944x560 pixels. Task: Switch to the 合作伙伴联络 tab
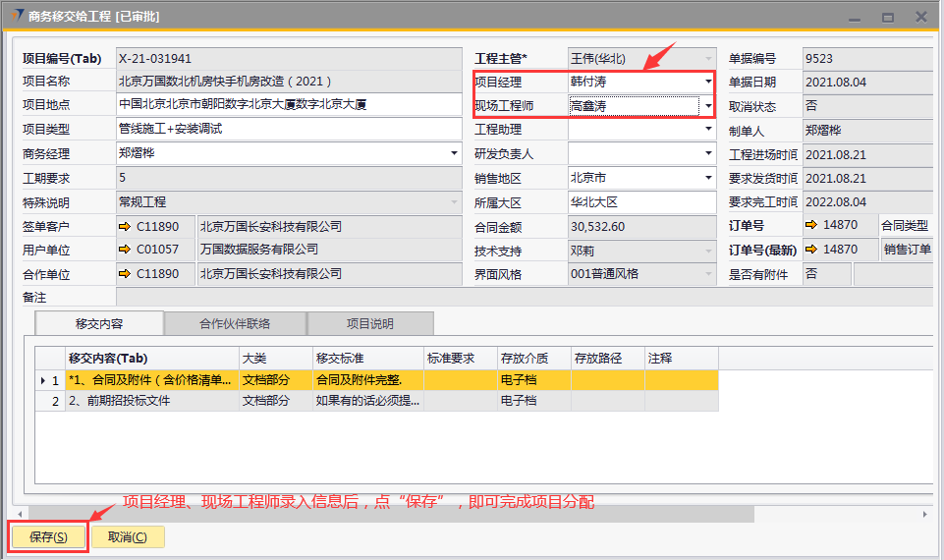click(235, 323)
